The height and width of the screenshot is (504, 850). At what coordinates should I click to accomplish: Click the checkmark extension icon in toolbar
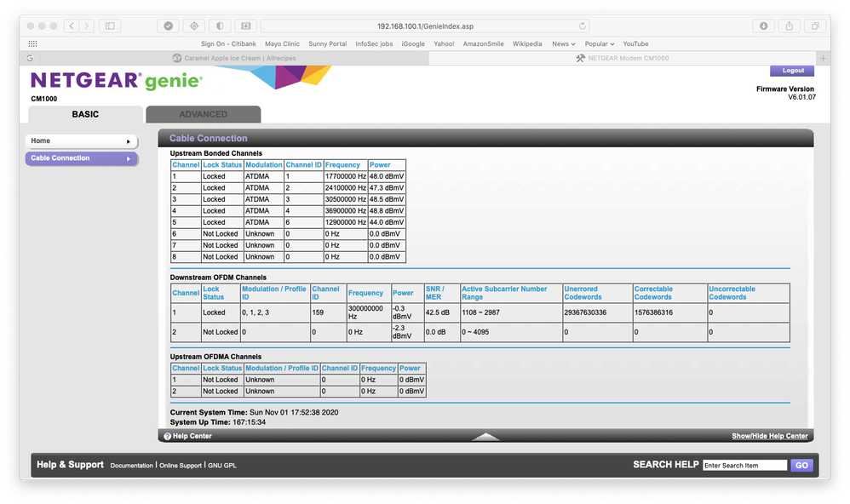[169, 26]
